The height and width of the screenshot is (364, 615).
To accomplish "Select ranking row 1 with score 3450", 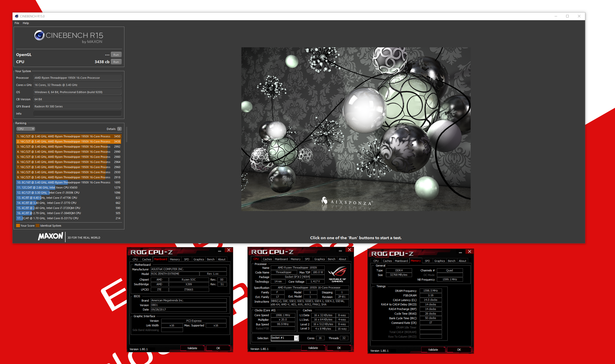I will point(69,136).
